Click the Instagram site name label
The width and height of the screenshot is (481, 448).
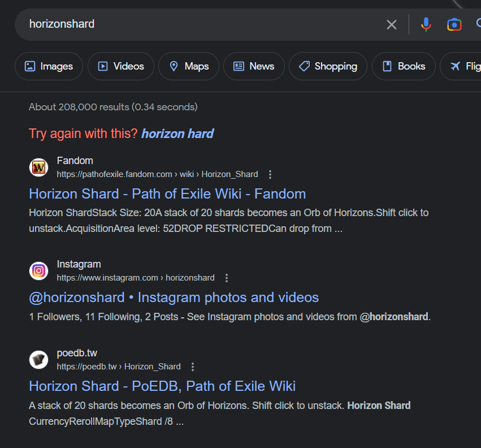coord(79,264)
